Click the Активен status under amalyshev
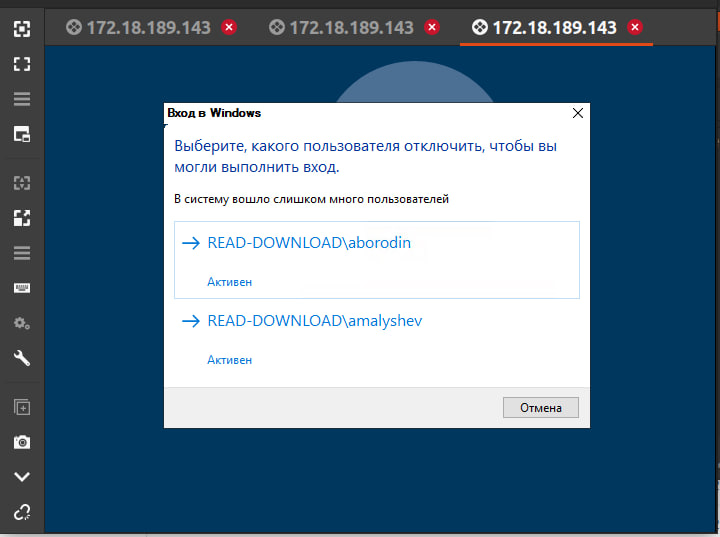This screenshot has height=537, width=720. coord(230,360)
